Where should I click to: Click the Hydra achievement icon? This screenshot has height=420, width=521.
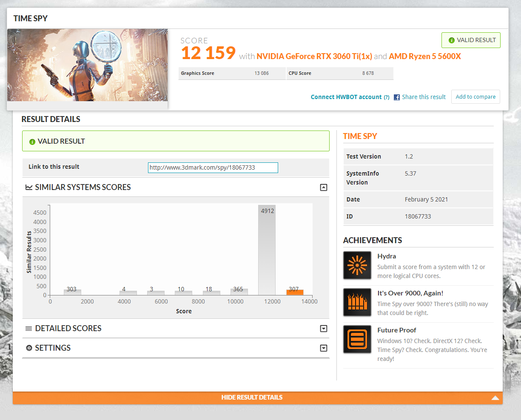point(357,265)
